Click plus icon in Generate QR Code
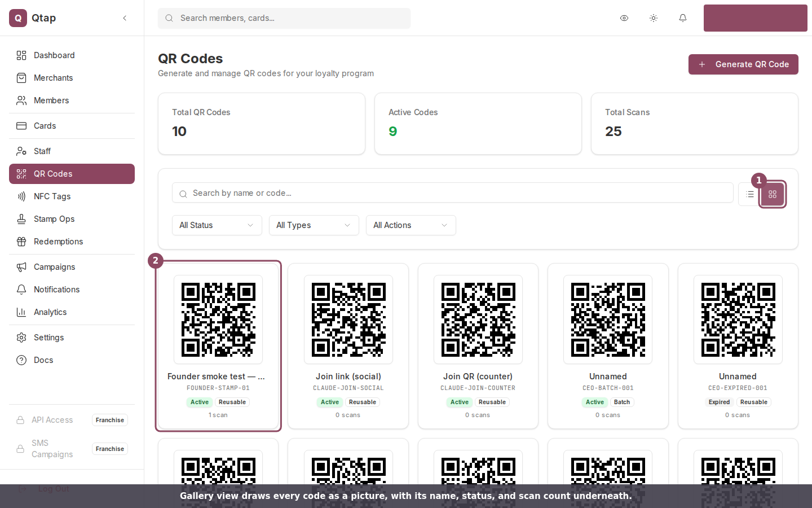The image size is (812, 508). click(x=702, y=64)
